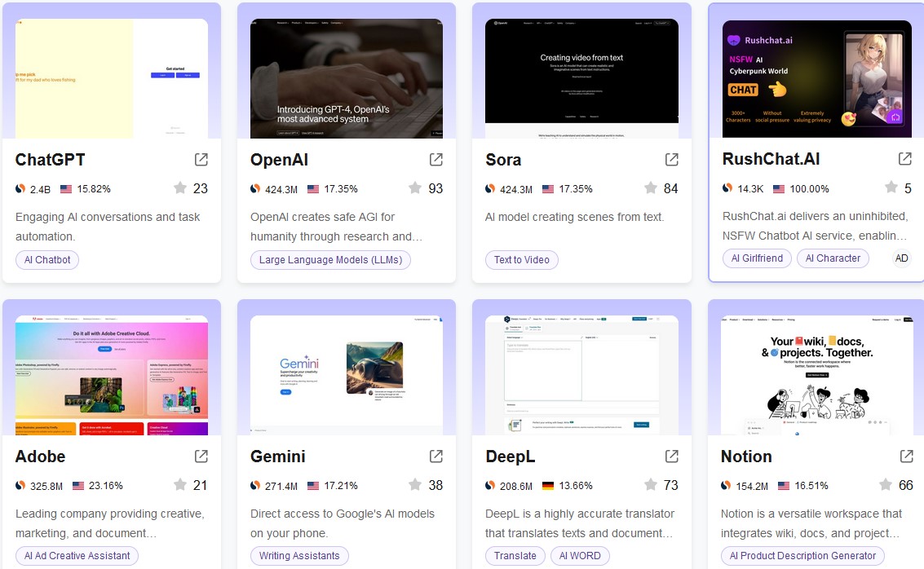Click the star icon on Adobe card
Screen dimensions: 924x569
tap(180, 484)
